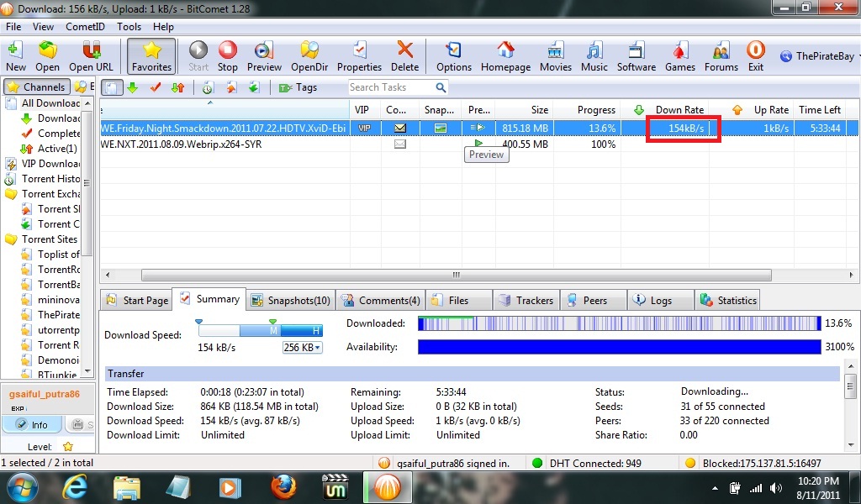The image size is (861, 504).
Task: Click the New task toolbar icon
Action: (x=15, y=56)
